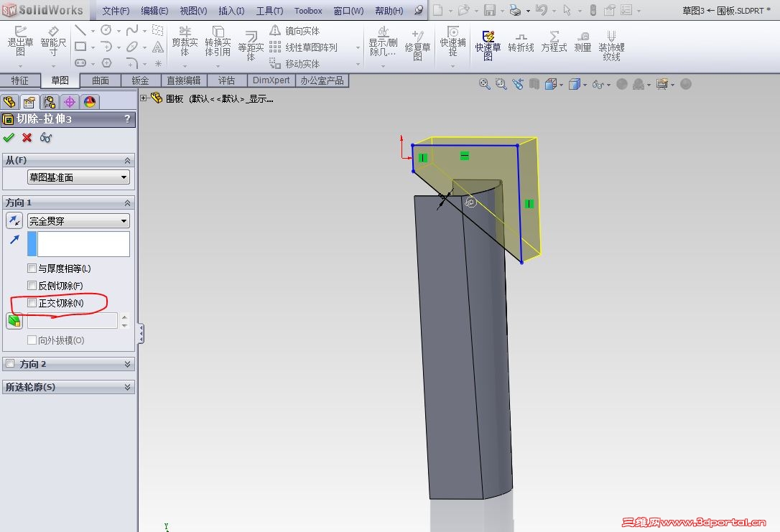Click Cosmetic Thread (装饰螺纹线) icon
780x532 pixels.
(x=611, y=45)
